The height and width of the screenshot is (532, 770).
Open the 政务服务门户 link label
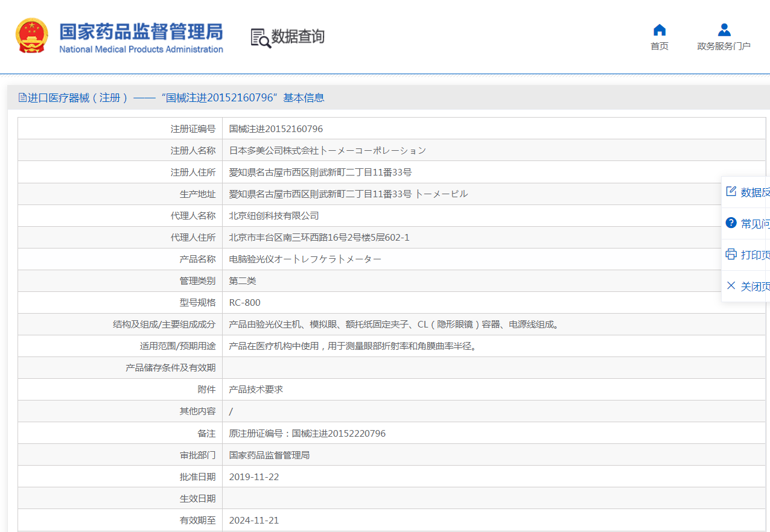[x=724, y=46]
